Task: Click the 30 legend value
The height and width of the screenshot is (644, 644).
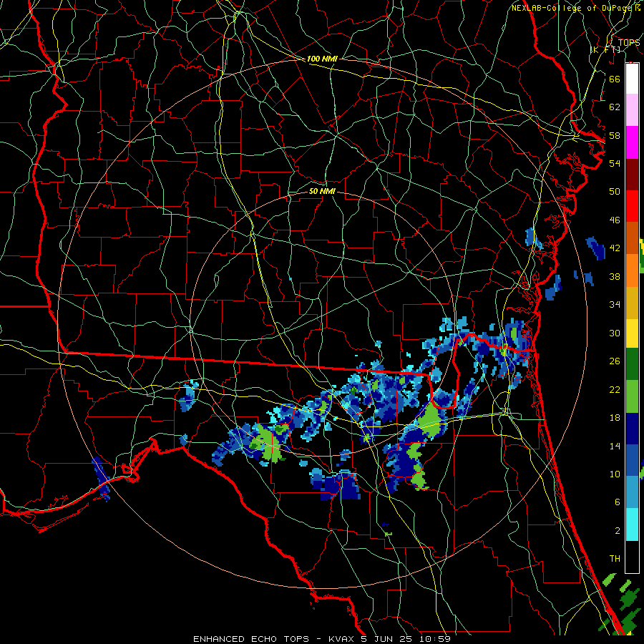Action: 615,333
